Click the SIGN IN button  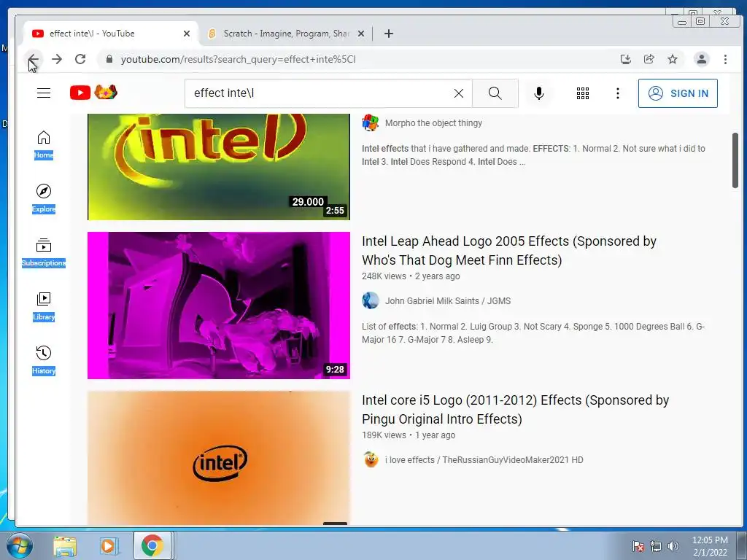tap(678, 93)
